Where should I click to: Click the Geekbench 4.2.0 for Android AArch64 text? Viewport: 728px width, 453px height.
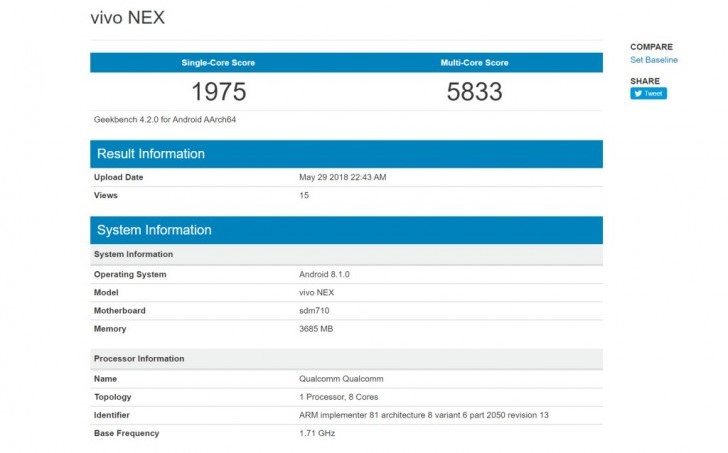(x=165, y=119)
